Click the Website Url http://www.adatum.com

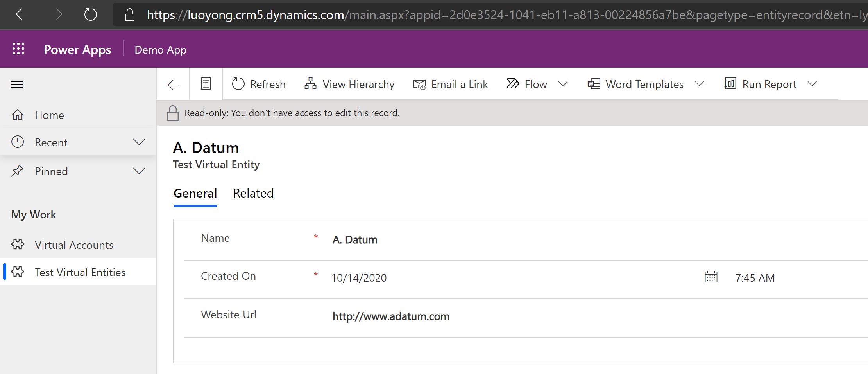pyautogui.click(x=391, y=316)
